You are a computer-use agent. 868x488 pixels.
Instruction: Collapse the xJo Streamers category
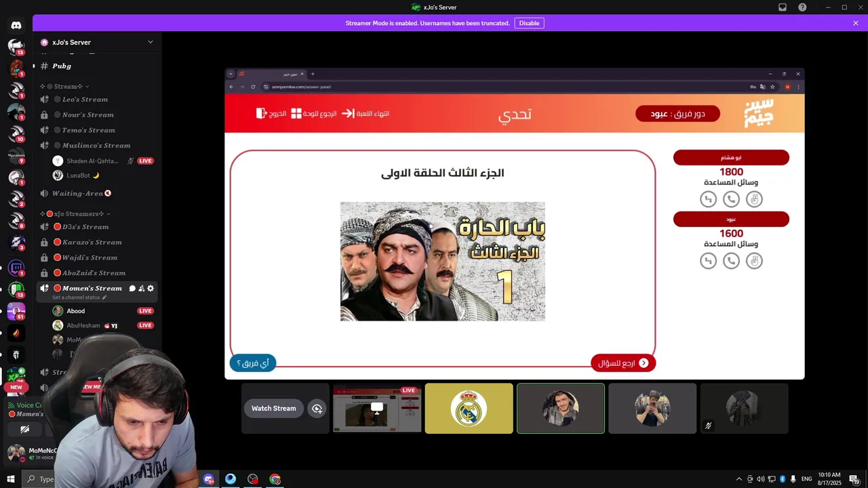pyautogui.click(x=75, y=213)
